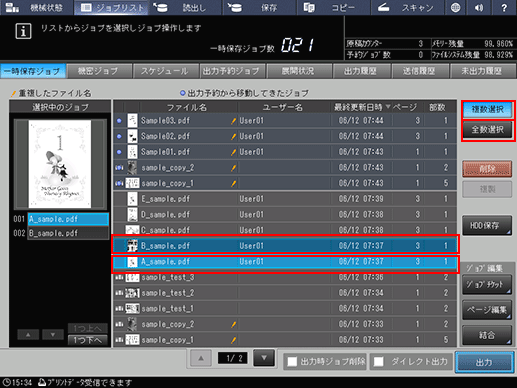Click the 1つ上へ move-up button
This screenshot has height=388, width=517.
87,328
